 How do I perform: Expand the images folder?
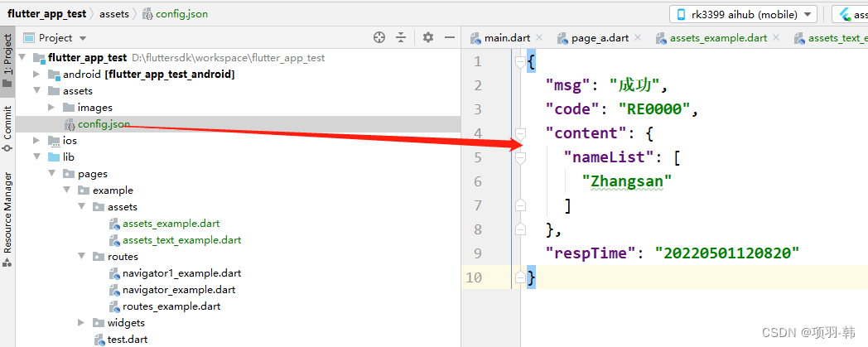(51, 108)
